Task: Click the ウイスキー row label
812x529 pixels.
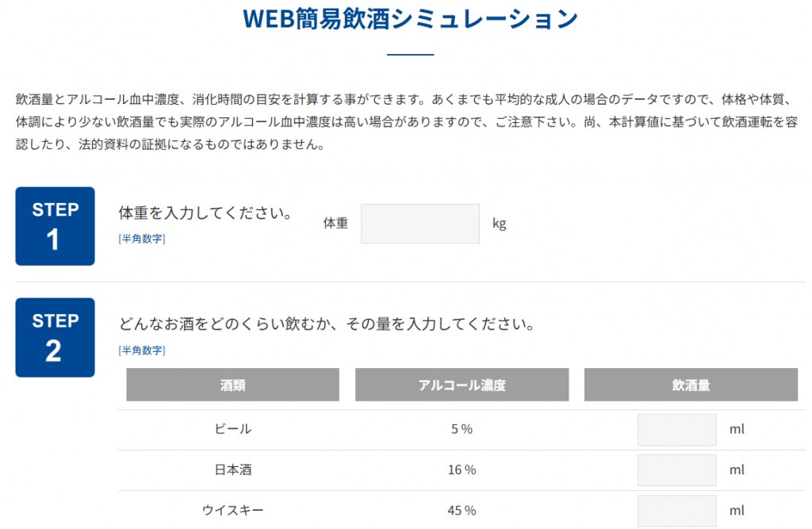Action: 233,510
